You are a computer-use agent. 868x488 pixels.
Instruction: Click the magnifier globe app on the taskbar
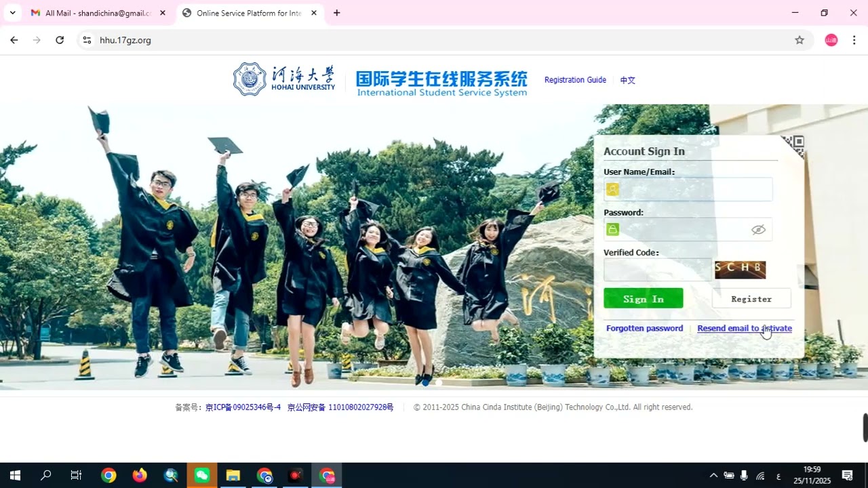pos(171,475)
